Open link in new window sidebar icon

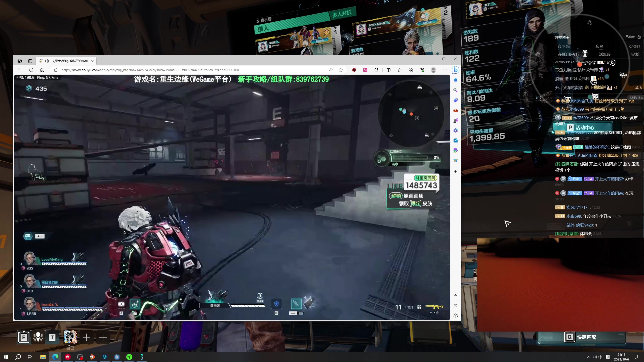click(455, 306)
